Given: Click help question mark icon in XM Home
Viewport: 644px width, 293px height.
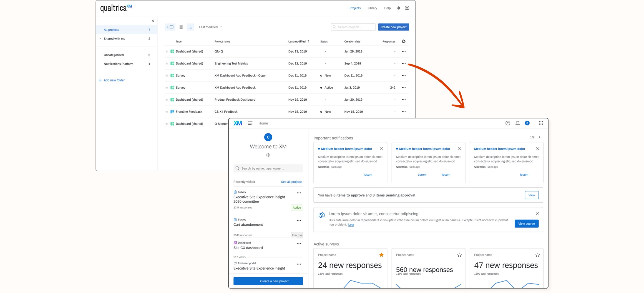Looking at the screenshot, I should click(x=508, y=123).
